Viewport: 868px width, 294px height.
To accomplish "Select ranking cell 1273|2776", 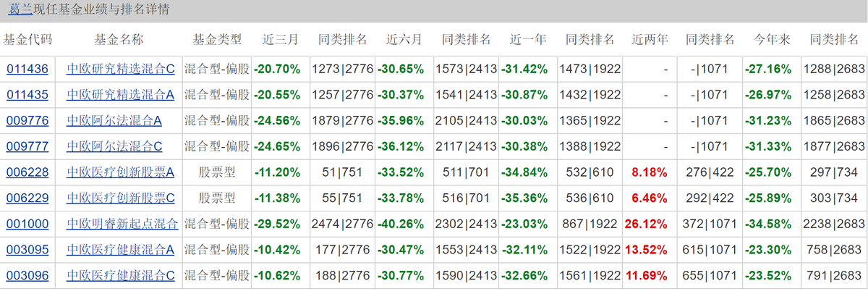I will tap(342, 70).
